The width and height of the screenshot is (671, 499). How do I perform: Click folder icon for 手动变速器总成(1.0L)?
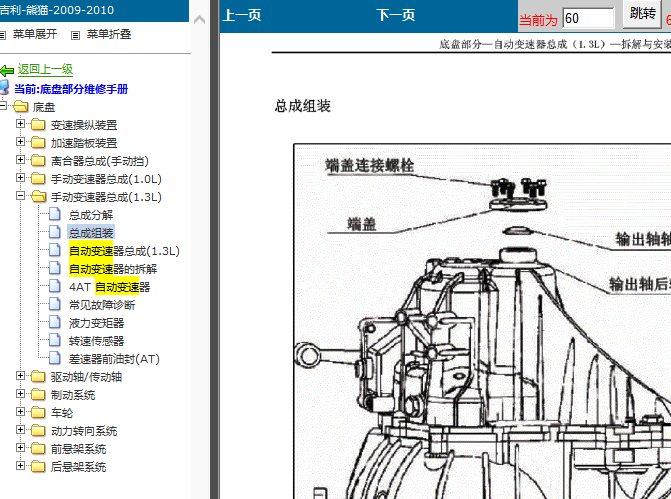click(x=38, y=178)
